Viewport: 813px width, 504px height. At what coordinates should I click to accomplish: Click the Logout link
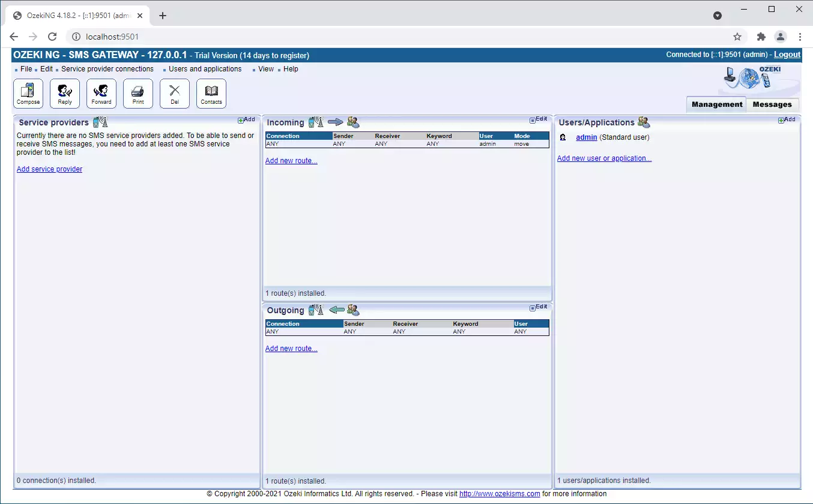click(x=787, y=55)
